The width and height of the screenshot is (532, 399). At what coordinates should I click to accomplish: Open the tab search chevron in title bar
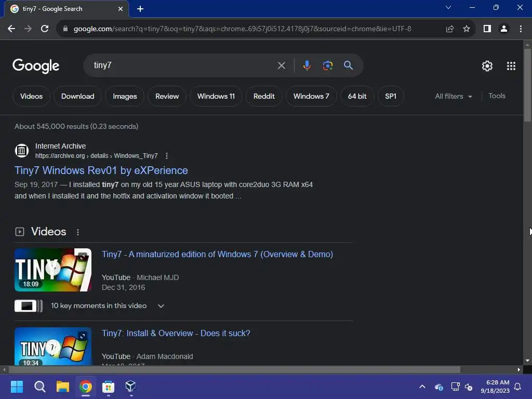[448, 7]
